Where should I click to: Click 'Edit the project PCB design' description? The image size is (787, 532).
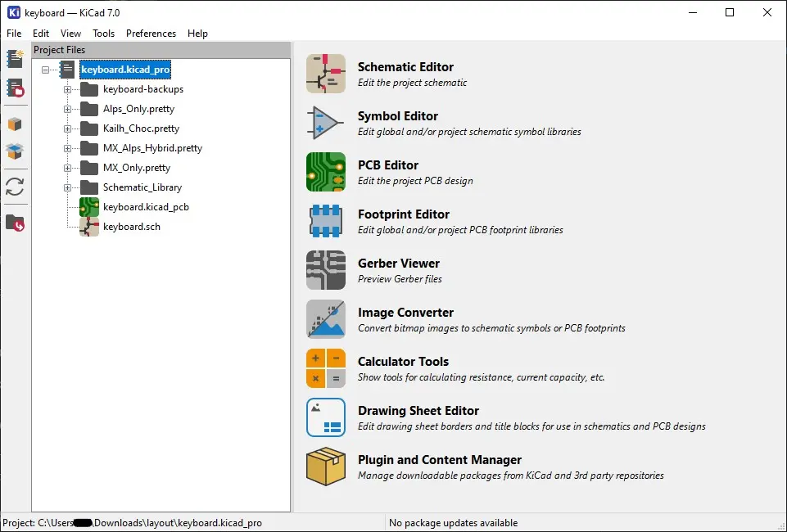coord(415,181)
